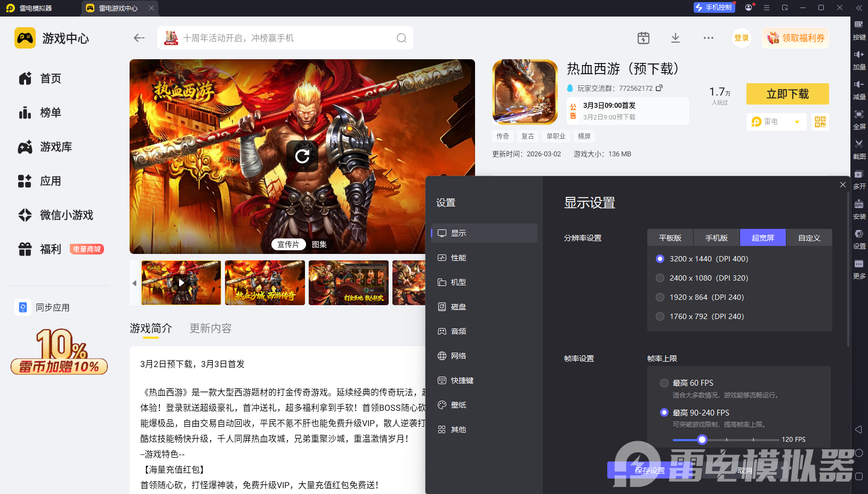Click the 手机控制 phone control button
This screenshot has width=868, height=494.
pyautogui.click(x=714, y=7)
